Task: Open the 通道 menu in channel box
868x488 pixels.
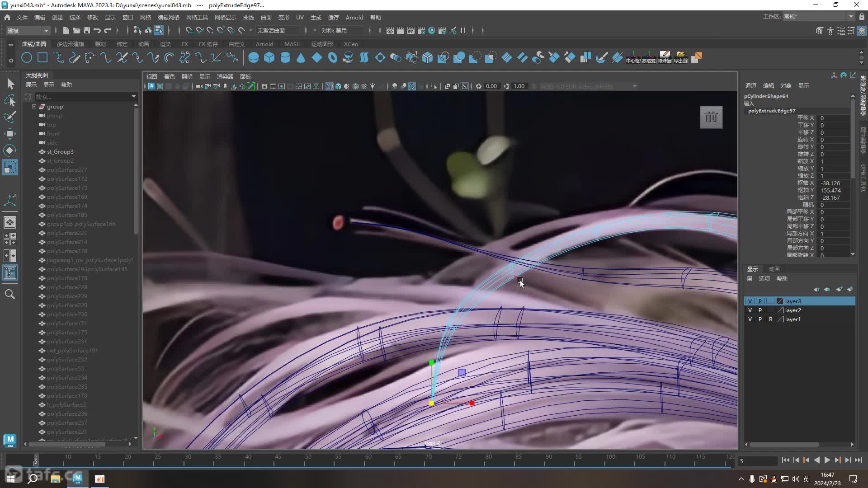Action: coord(750,85)
